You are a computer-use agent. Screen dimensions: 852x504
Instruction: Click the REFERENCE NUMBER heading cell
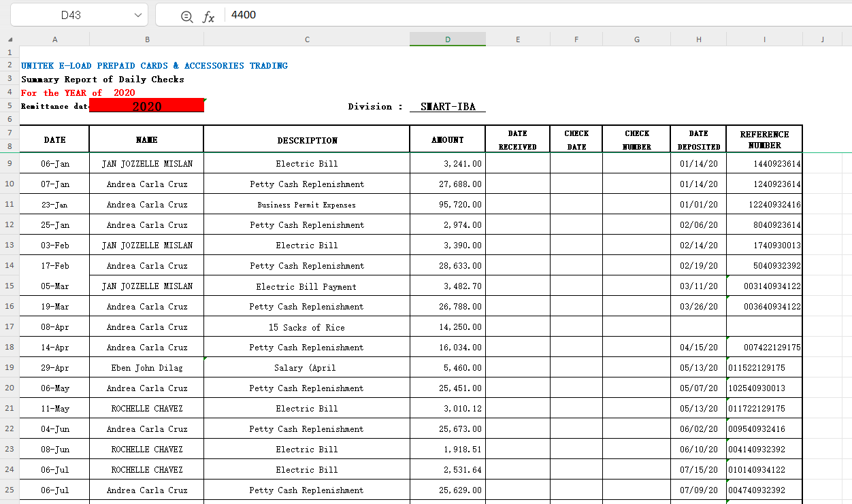pyautogui.click(x=764, y=139)
